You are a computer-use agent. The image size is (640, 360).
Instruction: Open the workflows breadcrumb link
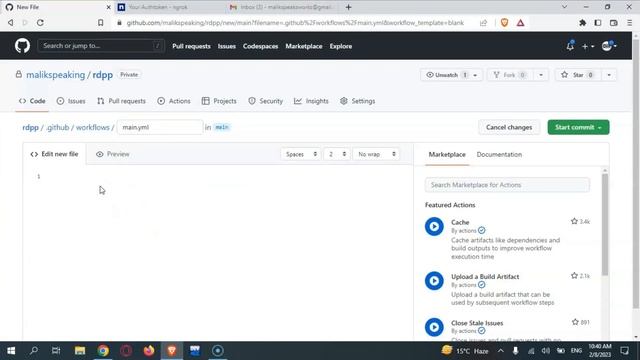coord(93,127)
